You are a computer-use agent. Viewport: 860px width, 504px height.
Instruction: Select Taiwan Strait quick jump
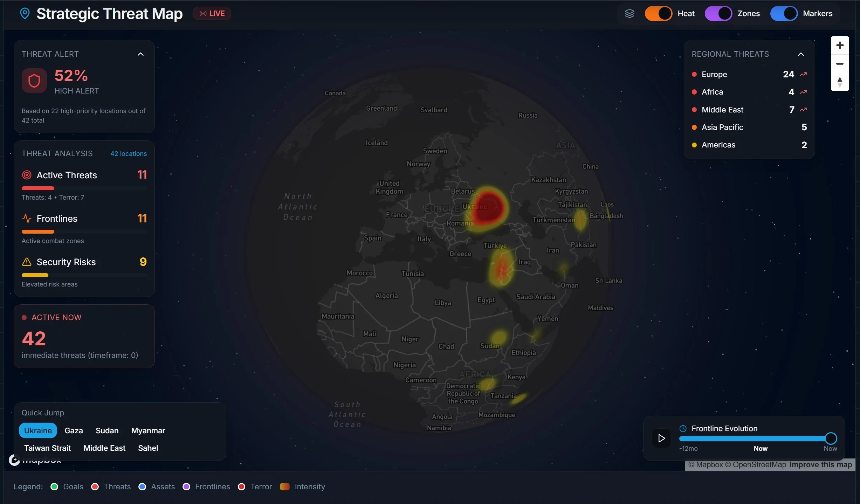click(x=47, y=448)
